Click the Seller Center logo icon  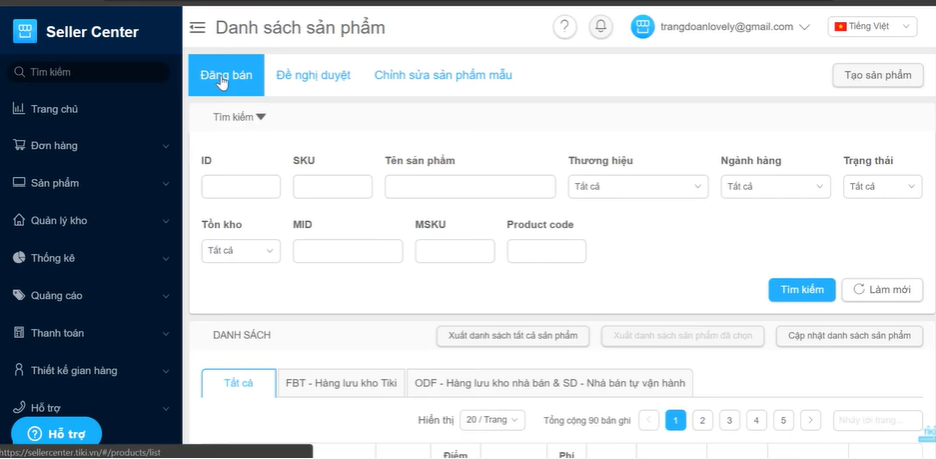pos(25,31)
